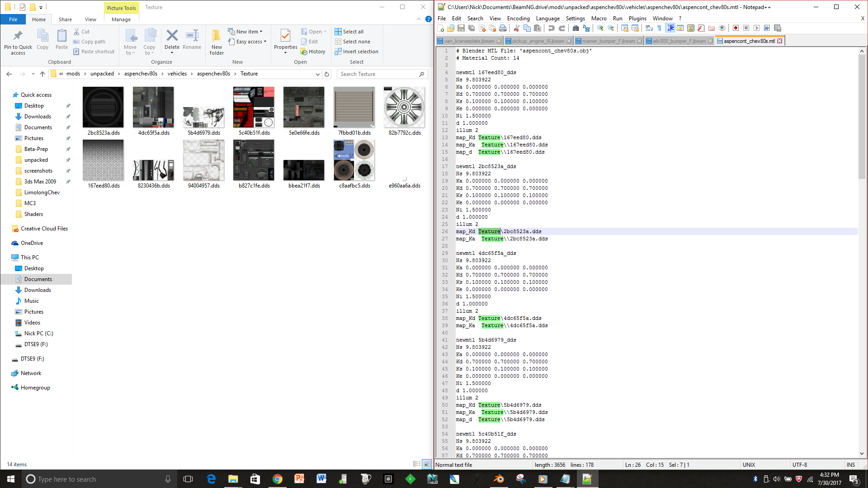Select the 82b7792c.dds wheel thumbnail

[404, 108]
